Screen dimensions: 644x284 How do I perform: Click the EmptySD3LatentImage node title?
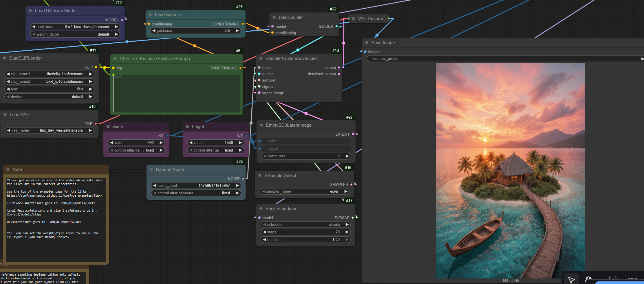pyautogui.click(x=288, y=125)
